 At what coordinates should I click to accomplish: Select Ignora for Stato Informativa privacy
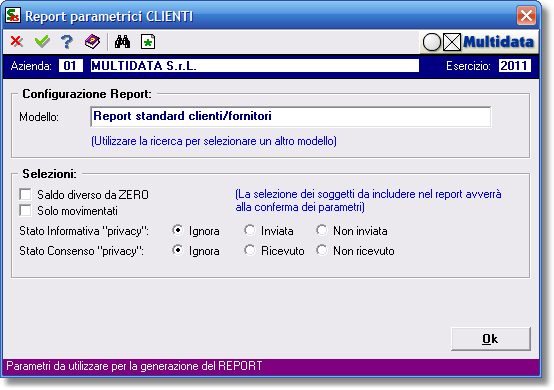pyautogui.click(x=178, y=230)
